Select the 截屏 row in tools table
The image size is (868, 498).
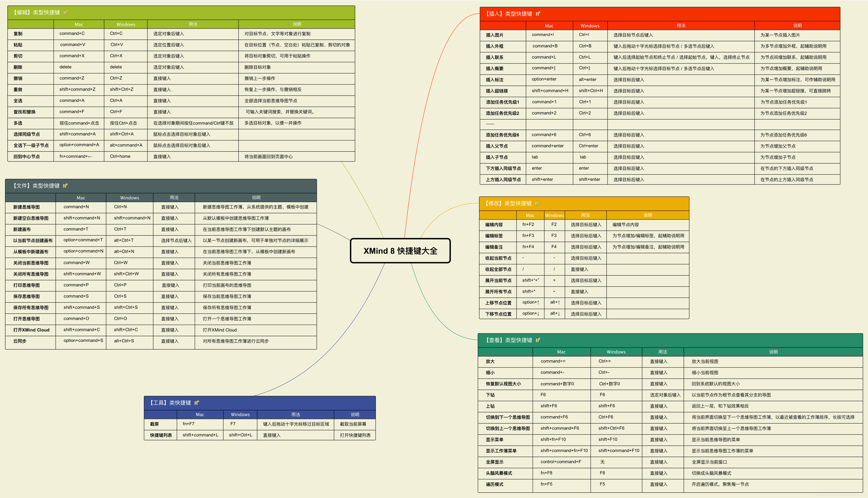[x=154, y=424]
